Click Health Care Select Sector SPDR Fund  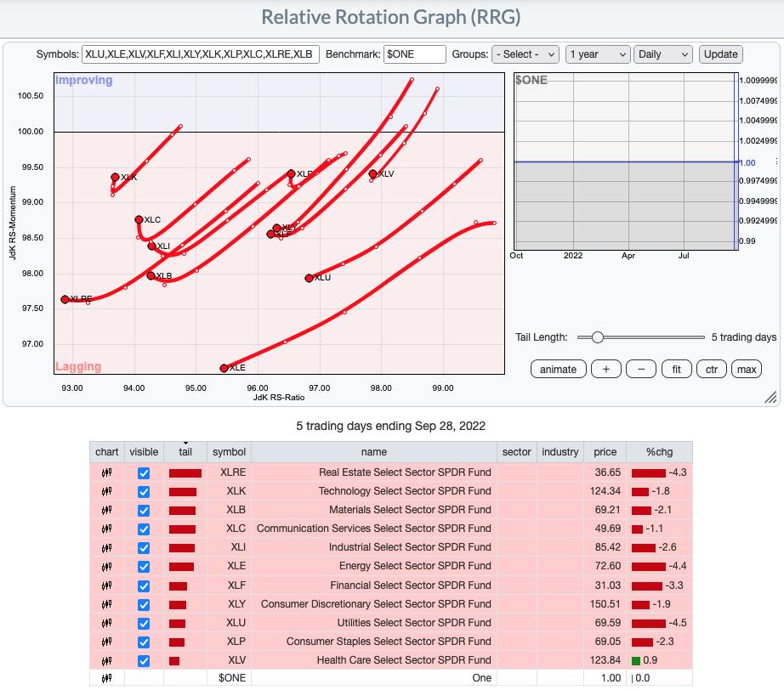404,660
